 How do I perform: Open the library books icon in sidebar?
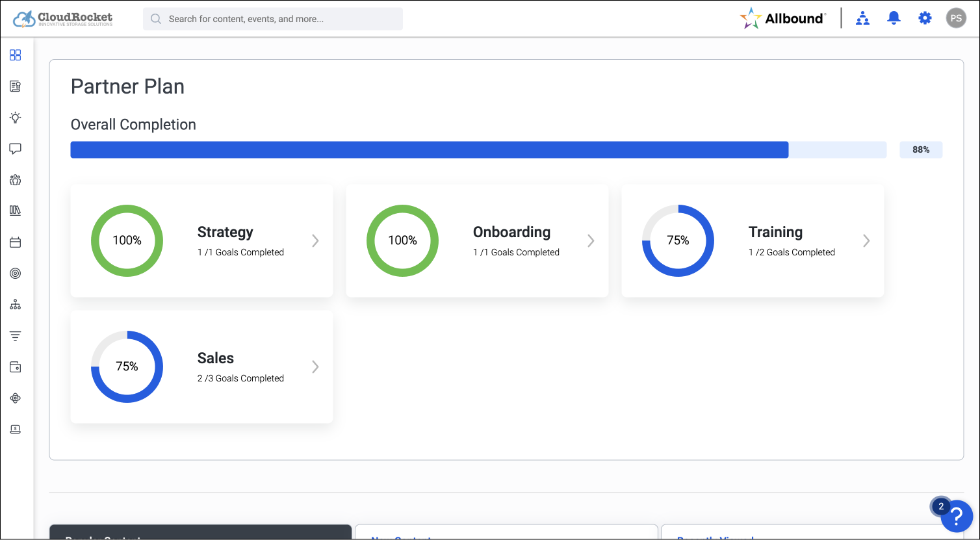click(x=16, y=211)
